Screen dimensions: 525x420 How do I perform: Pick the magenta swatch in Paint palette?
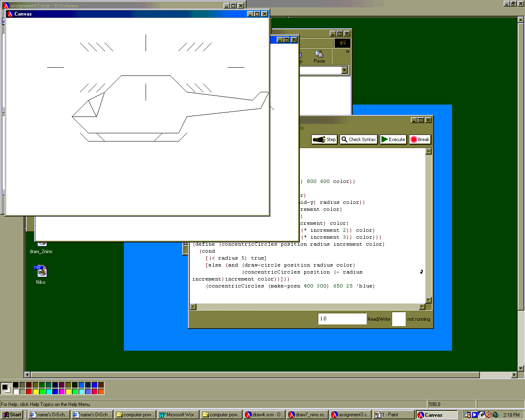pos(62,392)
